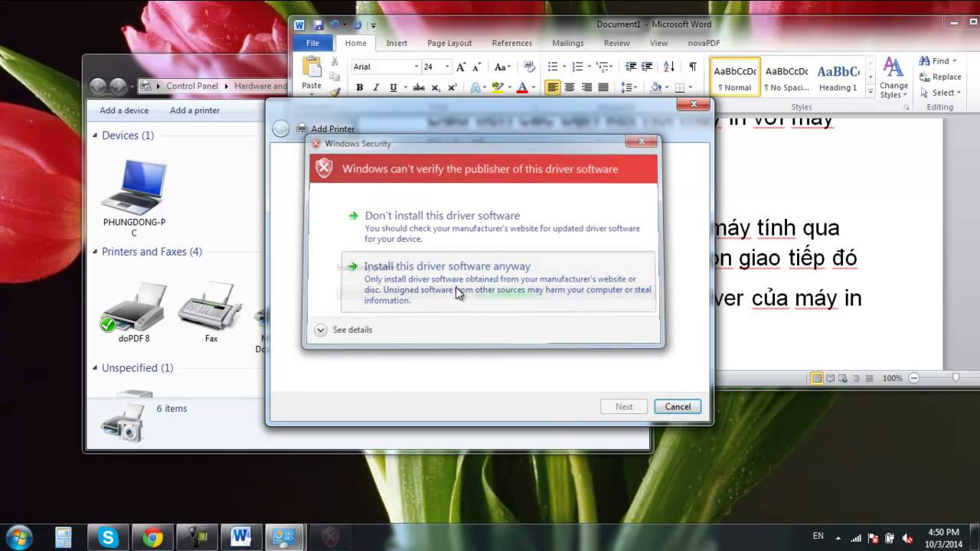Click the Sort A-Z icon
Viewport: 980px width, 551px height.
click(x=669, y=67)
